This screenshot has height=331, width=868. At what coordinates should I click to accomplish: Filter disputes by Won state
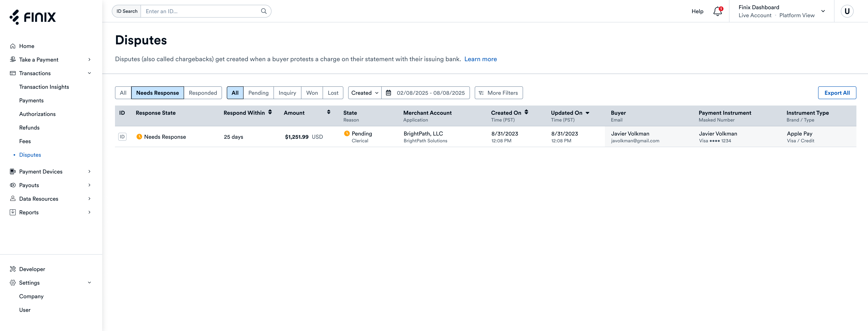point(312,93)
